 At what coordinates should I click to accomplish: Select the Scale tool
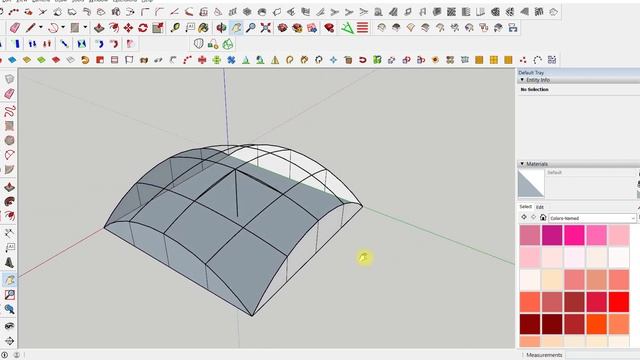(158, 28)
